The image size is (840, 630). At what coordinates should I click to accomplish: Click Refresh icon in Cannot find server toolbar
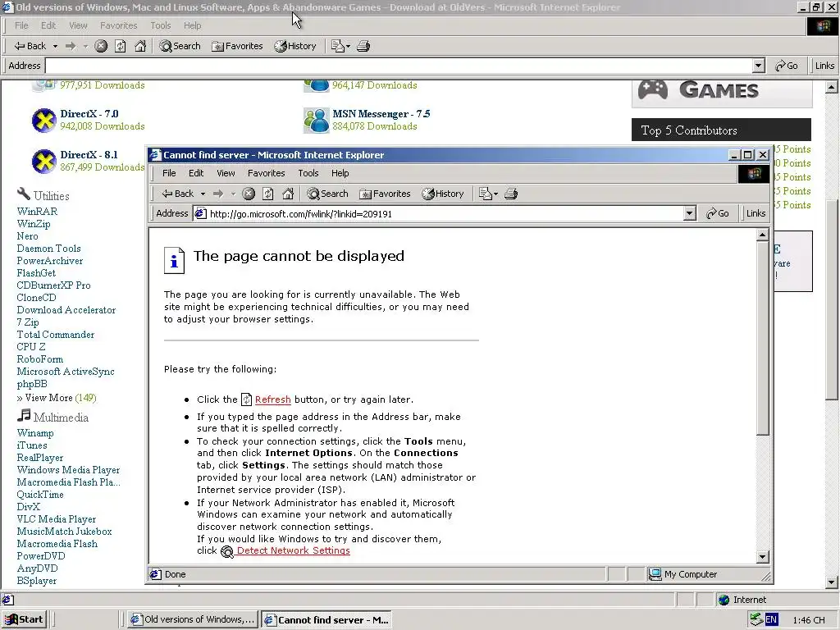click(268, 194)
